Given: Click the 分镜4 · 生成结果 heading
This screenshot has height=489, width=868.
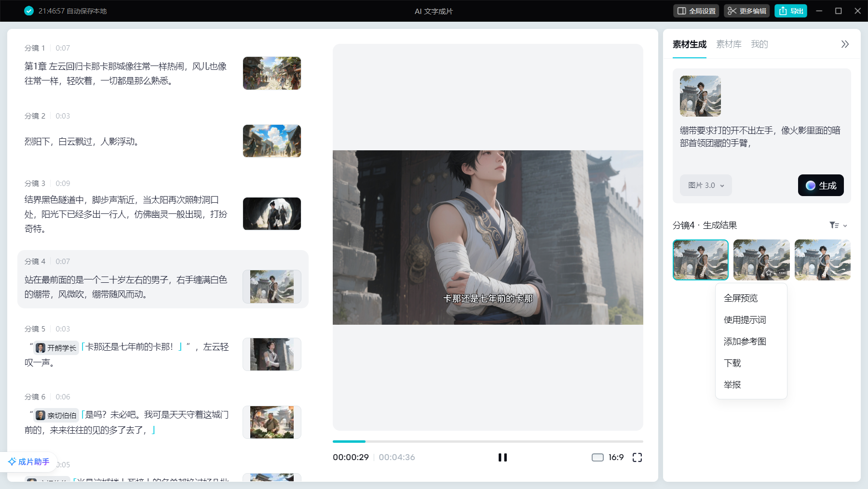Looking at the screenshot, I should (x=705, y=225).
